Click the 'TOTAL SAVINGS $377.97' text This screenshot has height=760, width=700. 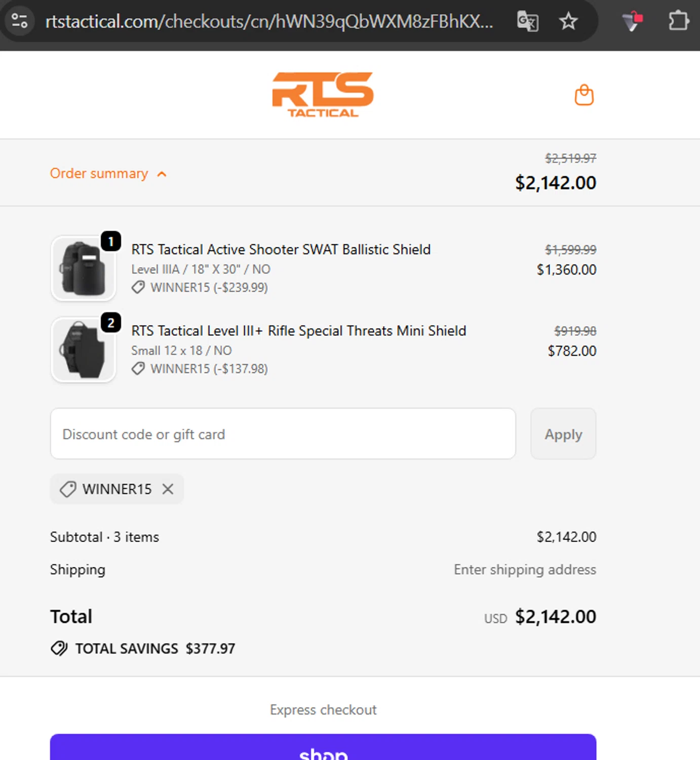click(155, 649)
